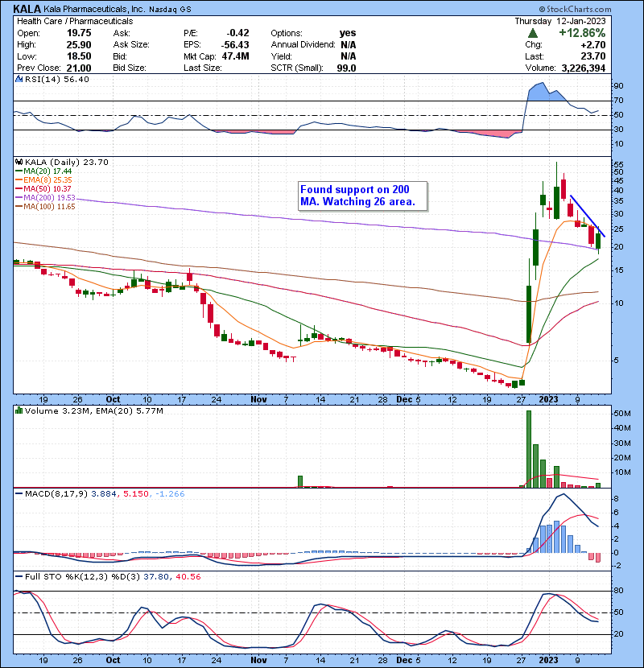Click the SCTR (Small) 99.0 value
Image resolution: width=644 pixels, height=668 pixels.
[346, 68]
